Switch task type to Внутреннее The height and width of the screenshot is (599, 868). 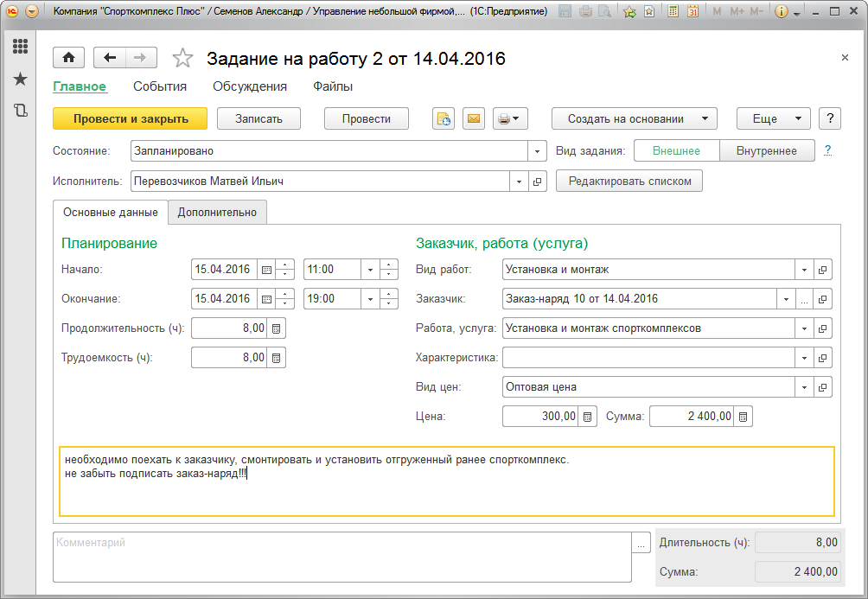[766, 151]
